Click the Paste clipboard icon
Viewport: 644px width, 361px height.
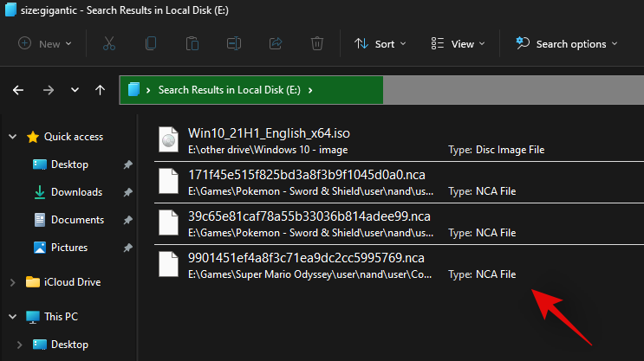tap(192, 43)
